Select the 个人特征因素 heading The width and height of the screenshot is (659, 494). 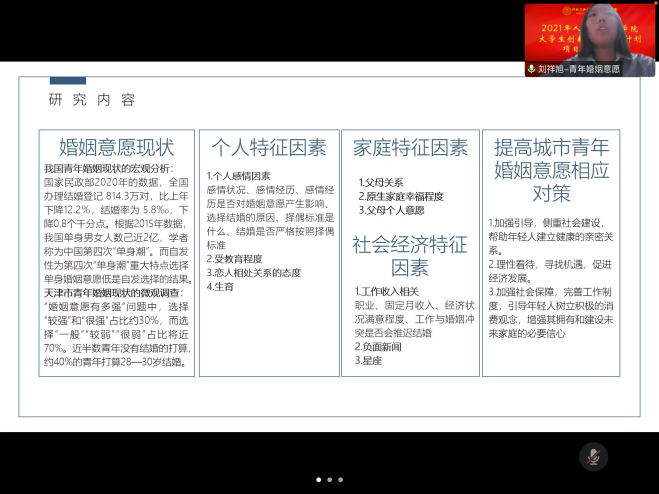click(268, 148)
